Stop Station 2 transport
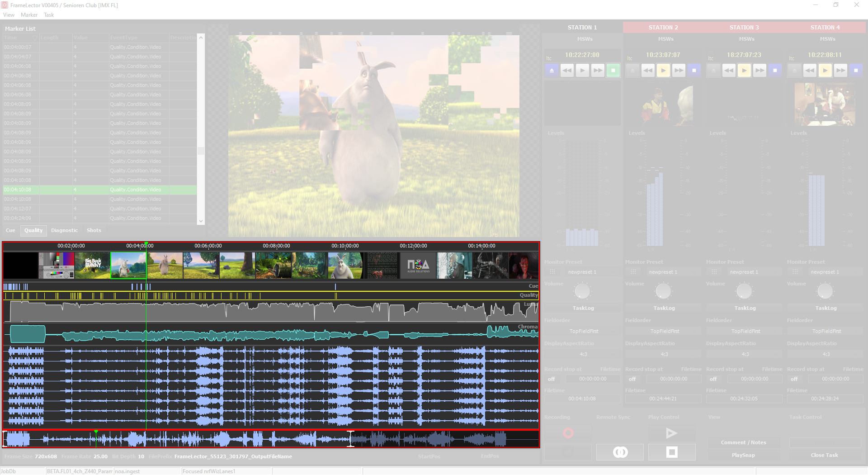 [694, 71]
